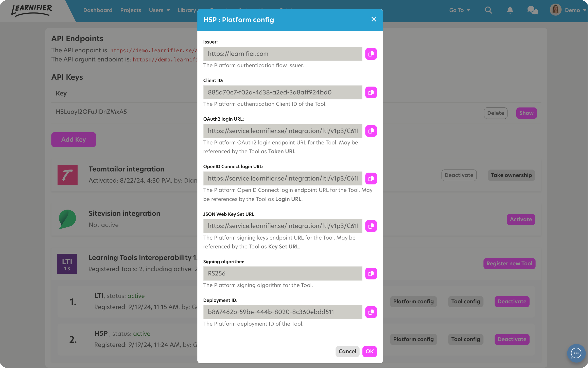Open Tool config for H5P tool
588x368 pixels.
(465, 340)
